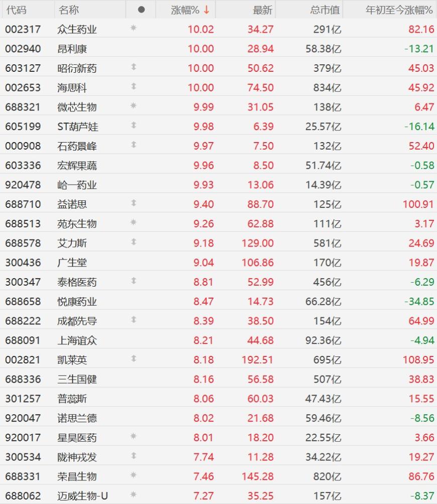Click the up-down arrow marker for 海思科

click(134, 86)
